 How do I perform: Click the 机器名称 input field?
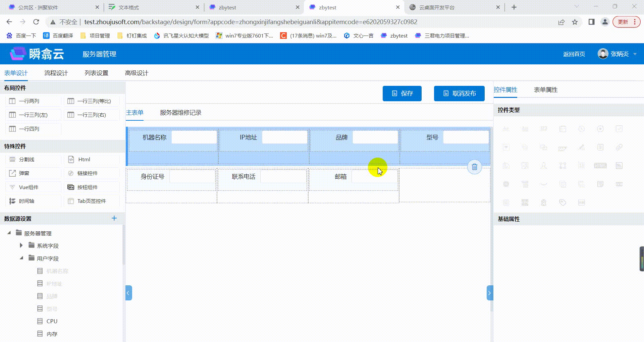(x=194, y=137)
